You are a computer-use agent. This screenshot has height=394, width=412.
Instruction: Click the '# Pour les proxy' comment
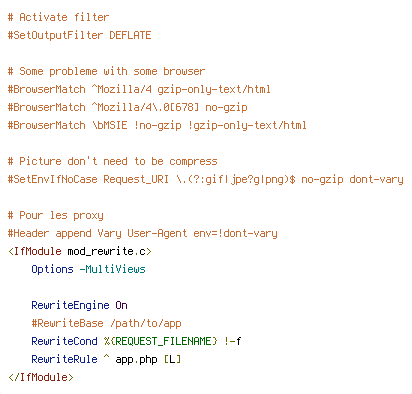[x=56, y=215]
